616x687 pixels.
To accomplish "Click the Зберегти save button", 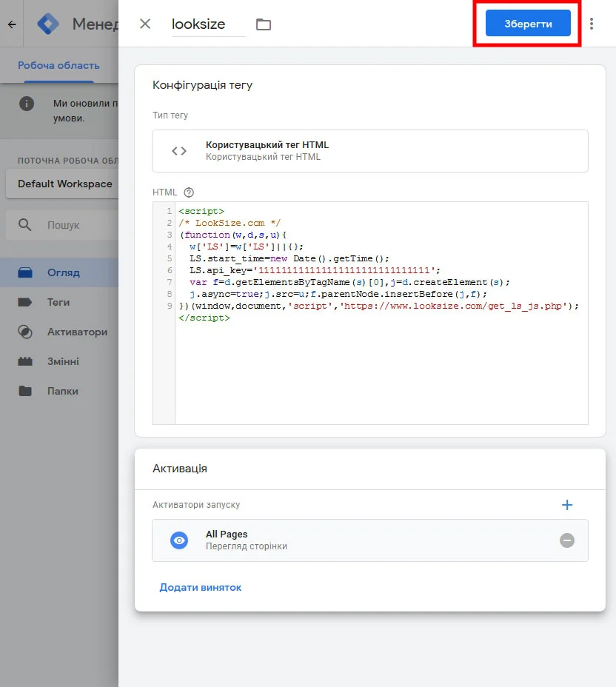I will click(x=527, y=23).
